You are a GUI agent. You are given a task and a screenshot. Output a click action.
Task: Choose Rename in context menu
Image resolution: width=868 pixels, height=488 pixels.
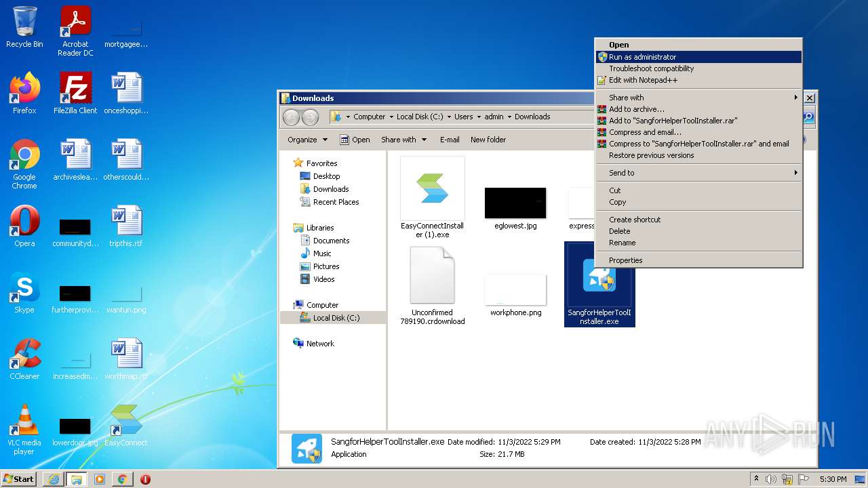pyautogui.click(x=698, y=243)
